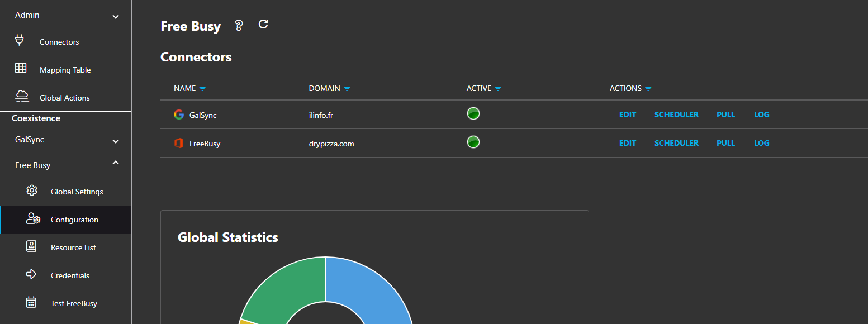Open the Credentials menu item
Image resolution: width=868 pixels, height=324 pixels.
point(70,275)
